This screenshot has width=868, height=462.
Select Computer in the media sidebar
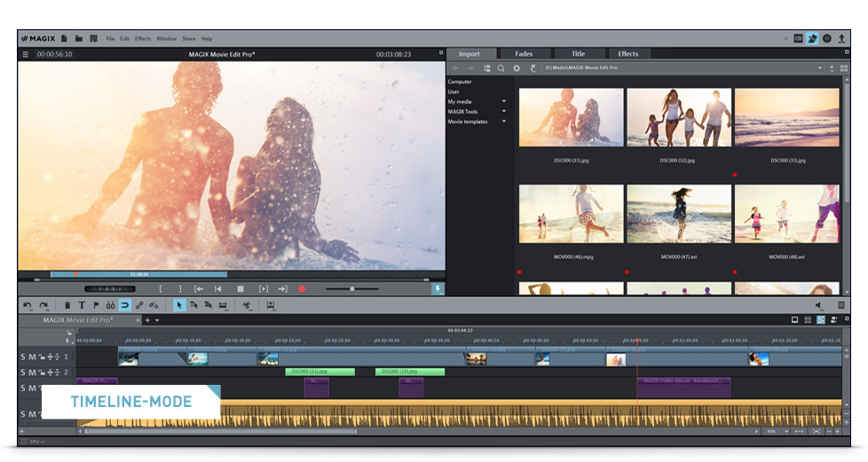pyautogui.click(x=460, y=82)
